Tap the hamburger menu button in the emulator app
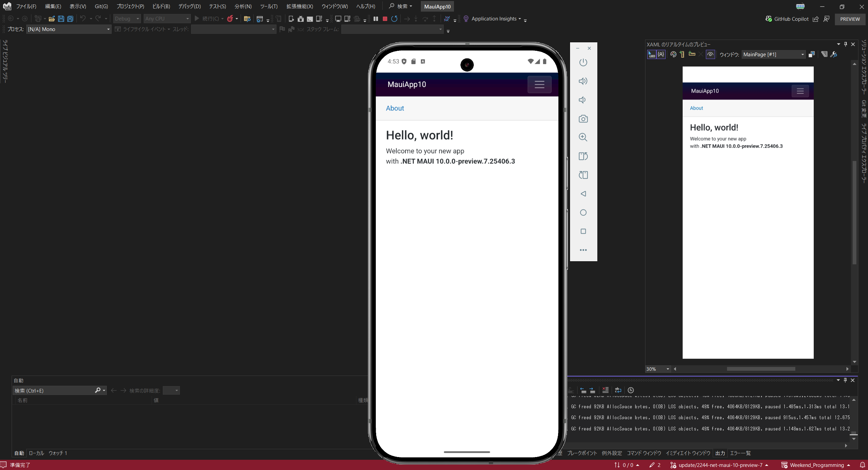The width and height of the screenshot is (868, 470). pyautogui.click(x=539, y=84)
